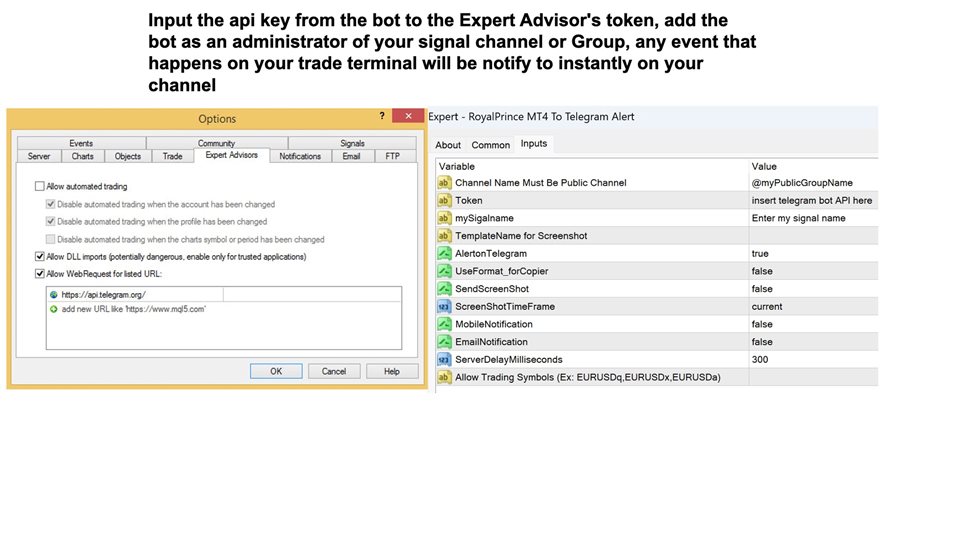Screen dimensions: 960x540
Task: Click the green plus icon to add new URL
Action: coord(54,309)
